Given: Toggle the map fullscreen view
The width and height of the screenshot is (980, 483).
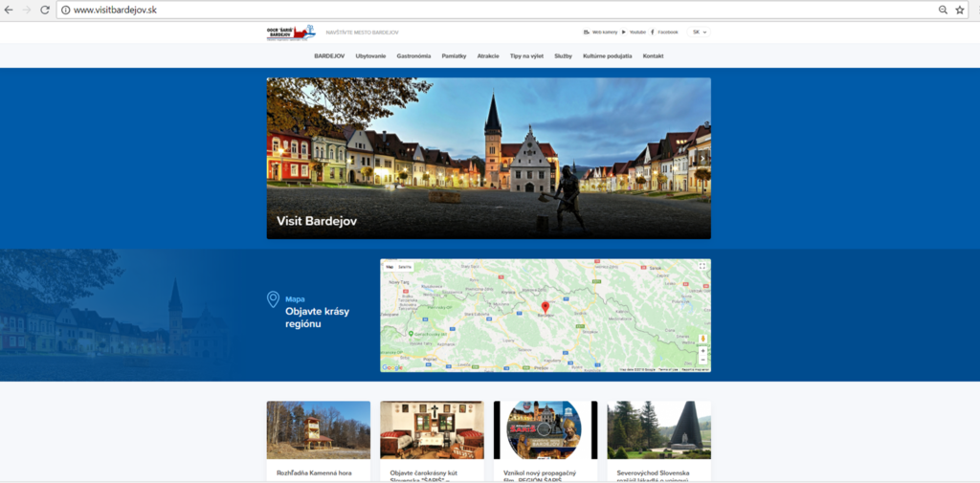Looking at the screenshot, I should click(702, 266).
